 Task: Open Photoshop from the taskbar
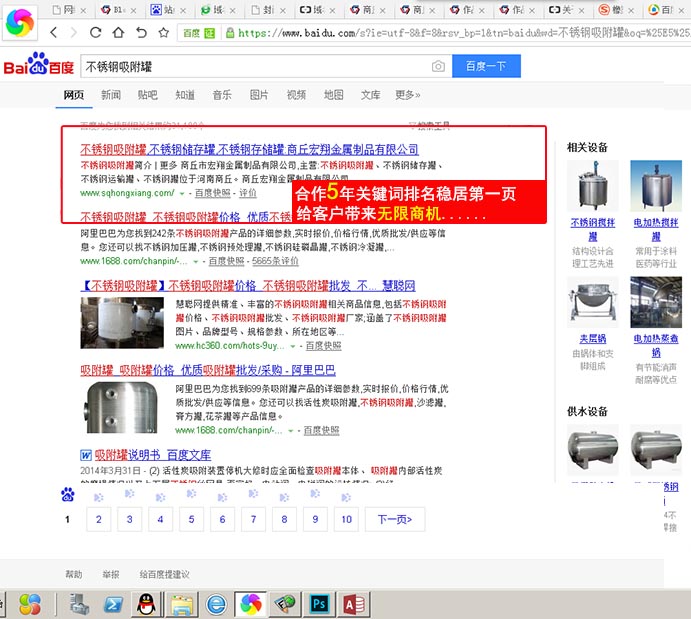319,604
